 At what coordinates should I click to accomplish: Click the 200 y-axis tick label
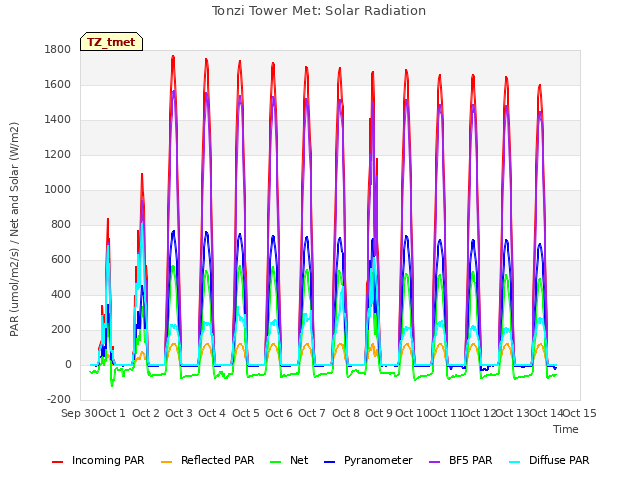tap(61, 330)
